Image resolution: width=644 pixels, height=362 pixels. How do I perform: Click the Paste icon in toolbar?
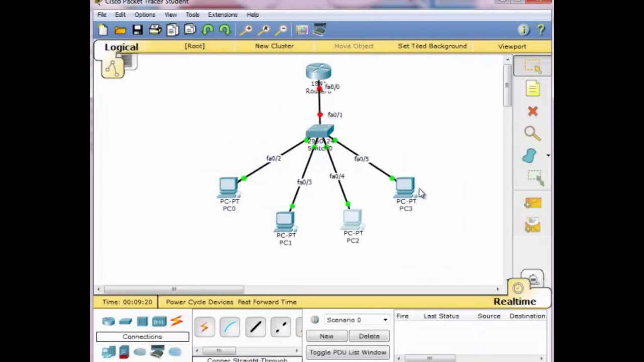click(190, 30)
